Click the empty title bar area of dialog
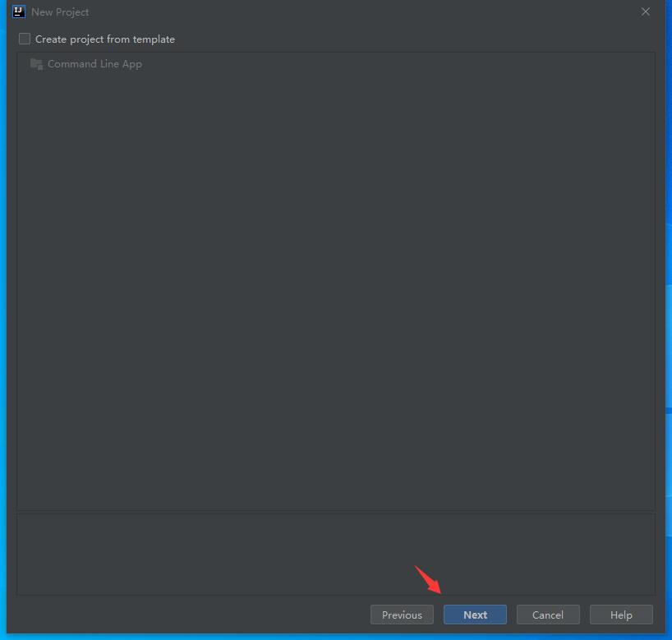The width and height of the screenshot is (672, 640). click(x=364, y=12)
